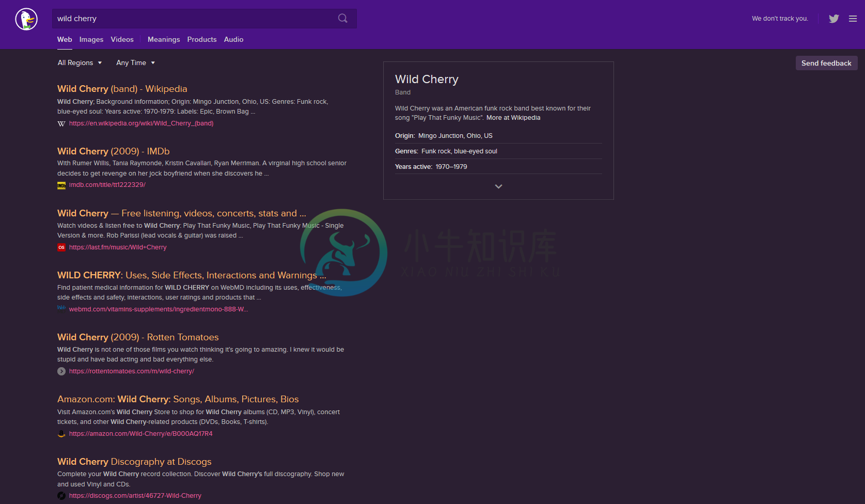Click the en.wikipedia.org URL link
This screenshot has width=865, height=504.
[141, 123]
